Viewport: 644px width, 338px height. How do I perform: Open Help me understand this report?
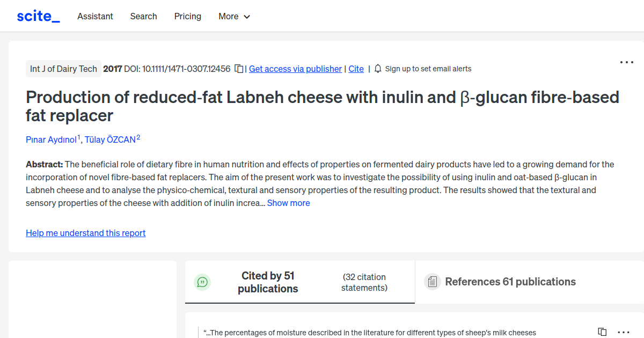point(85,233)
